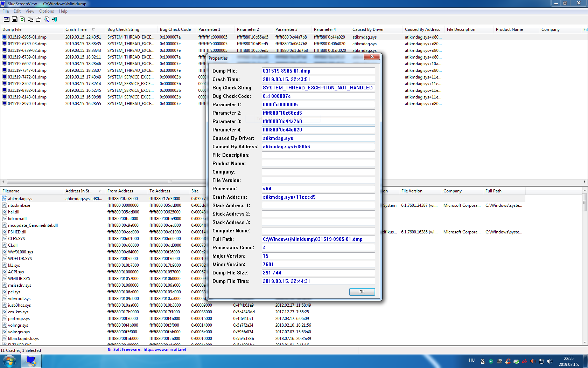Click the Dump File field in Properties
The width and height of the screenshot is (588, 368).
(318, 71)
